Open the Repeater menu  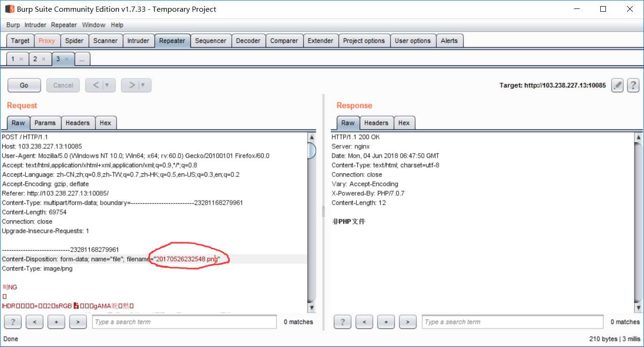point(64,25)
